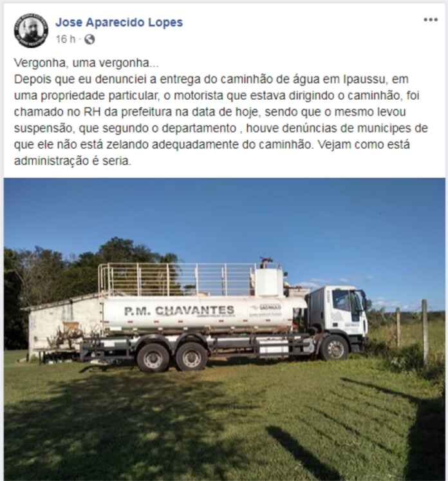Click the word Ipaussu in post text
Viewport: 448px width, 481px height.
pyautogui.click(x=364, y=79)
